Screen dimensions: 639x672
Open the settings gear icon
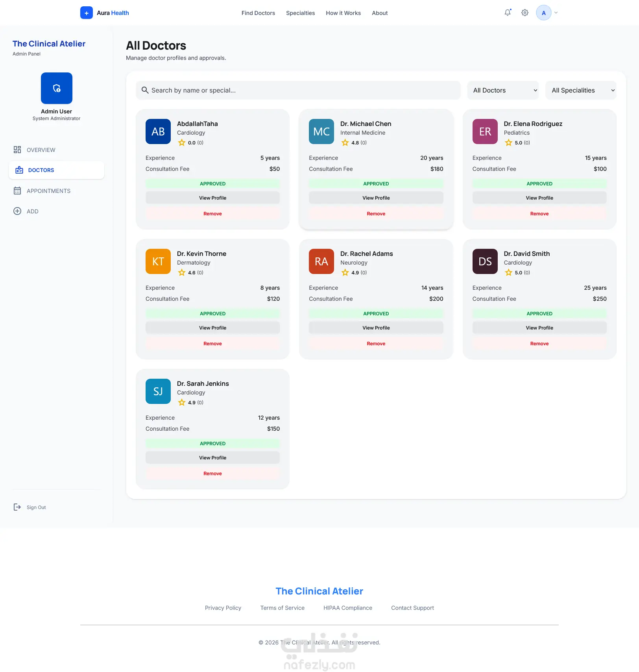click(x=525, y=13)
